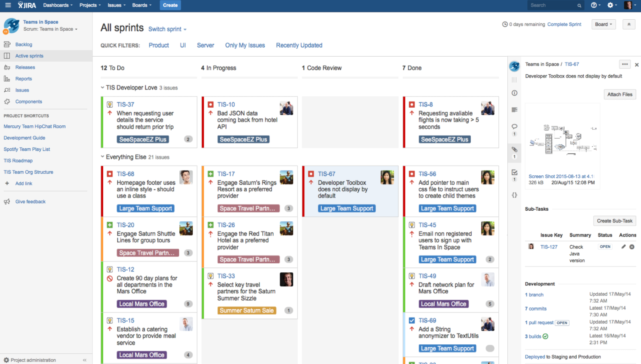Screen dimensions: 641x364
Task: Toggle Only My Issues quick filter
Action: point(245,45)
